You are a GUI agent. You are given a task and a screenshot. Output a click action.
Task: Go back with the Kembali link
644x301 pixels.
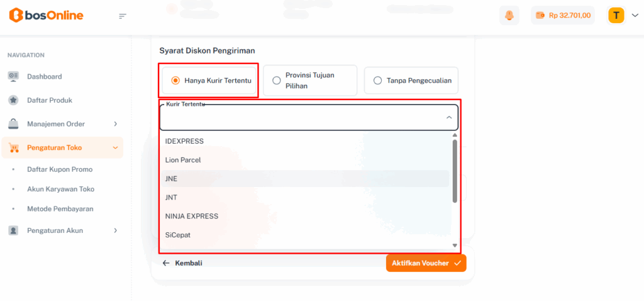182,263
